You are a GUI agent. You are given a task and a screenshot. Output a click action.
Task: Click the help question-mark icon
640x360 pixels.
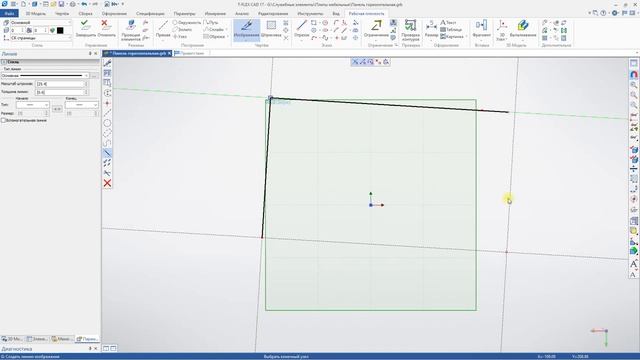[603, 13]
